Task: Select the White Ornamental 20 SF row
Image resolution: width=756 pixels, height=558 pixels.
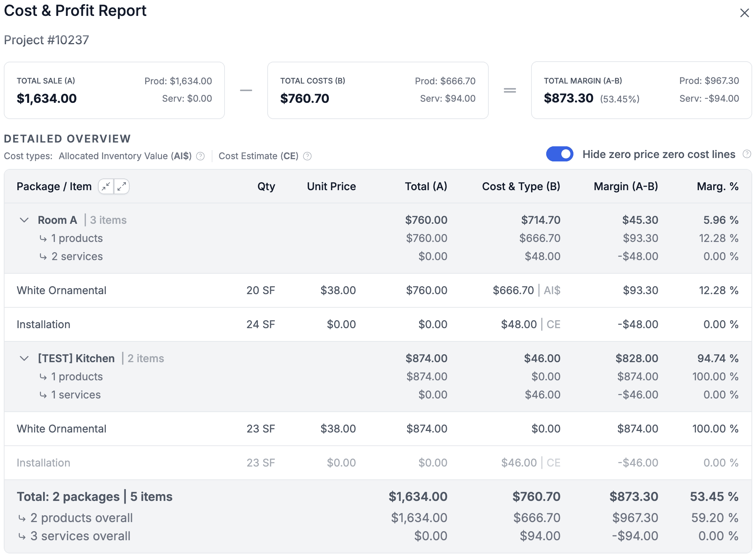Action: click(x=62, y=290)
